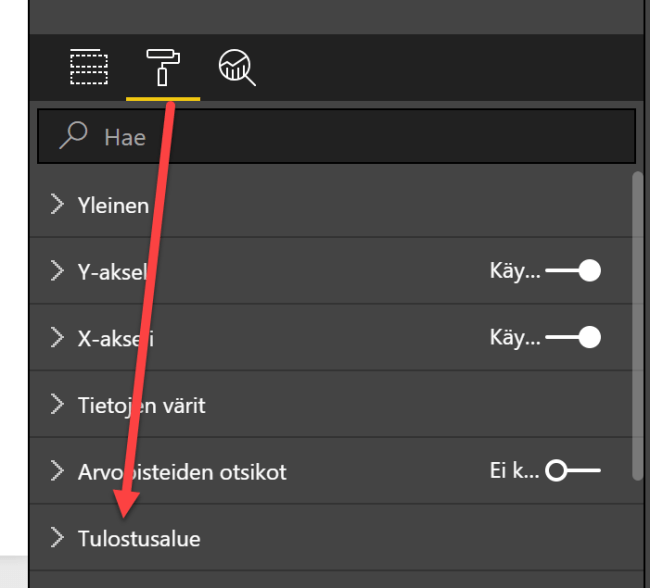Click the chevron arrow beside Yleinen
The height and width of the screenshot is (588, 650).
click(x=57, y=205)
